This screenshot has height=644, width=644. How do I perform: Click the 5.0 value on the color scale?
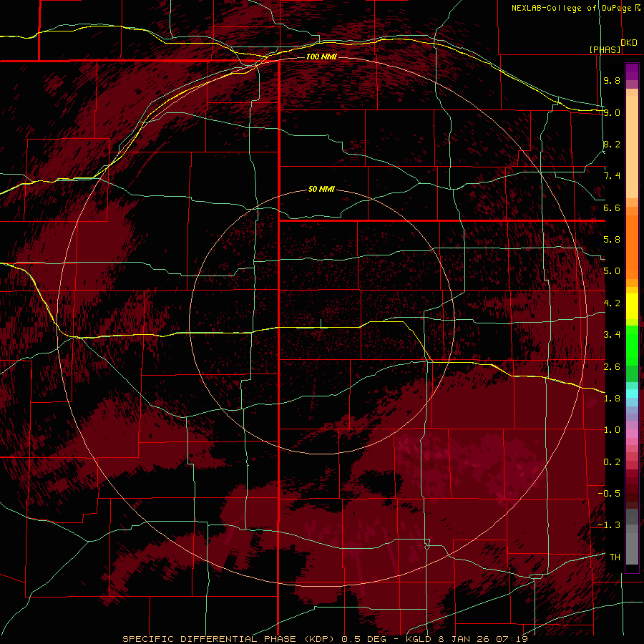[x=612, y=271]
